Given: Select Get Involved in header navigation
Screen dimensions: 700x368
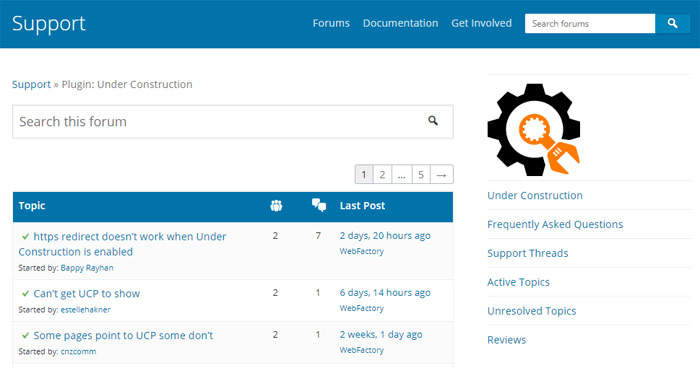Looking at the screenshot, I should [481, 23].
